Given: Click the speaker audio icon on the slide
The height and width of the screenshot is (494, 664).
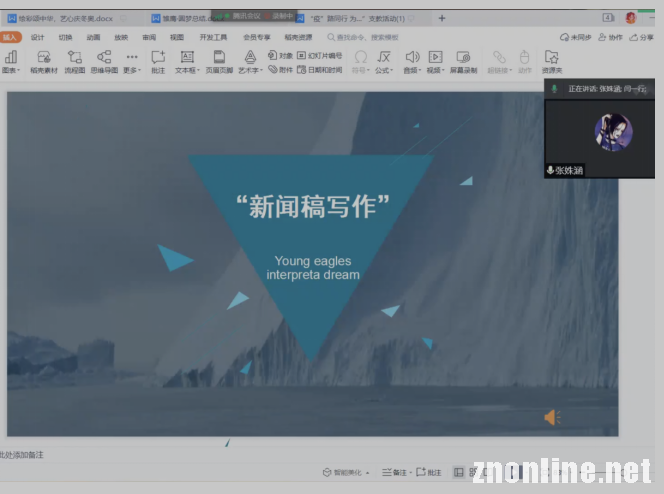Looking at the screenshot, I should click(x=551, y=417).
